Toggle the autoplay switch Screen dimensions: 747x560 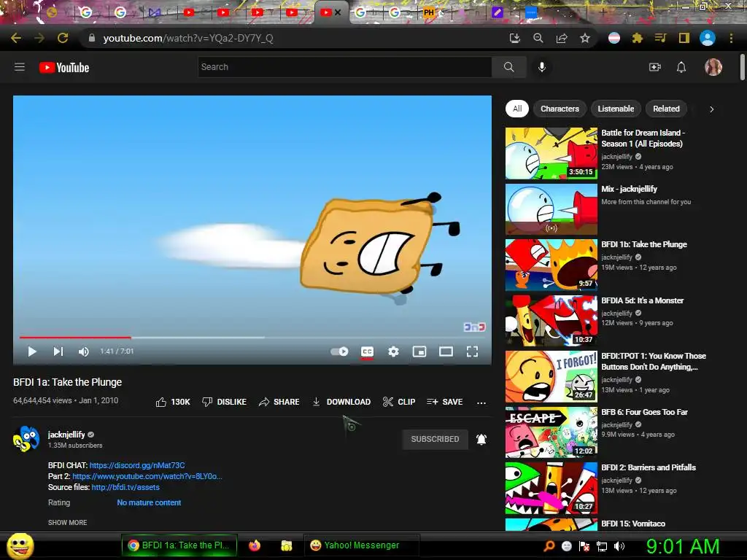[339, 351]
